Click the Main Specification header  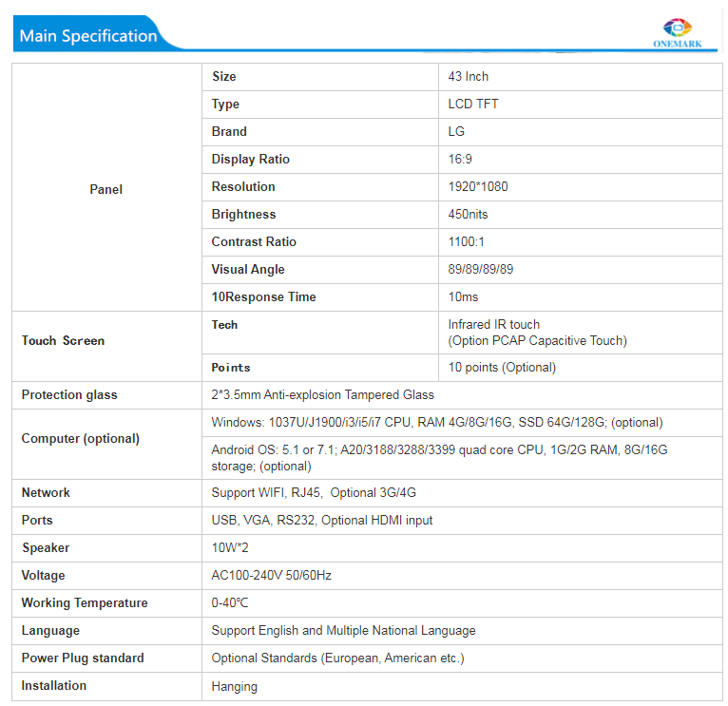[88, 36]
